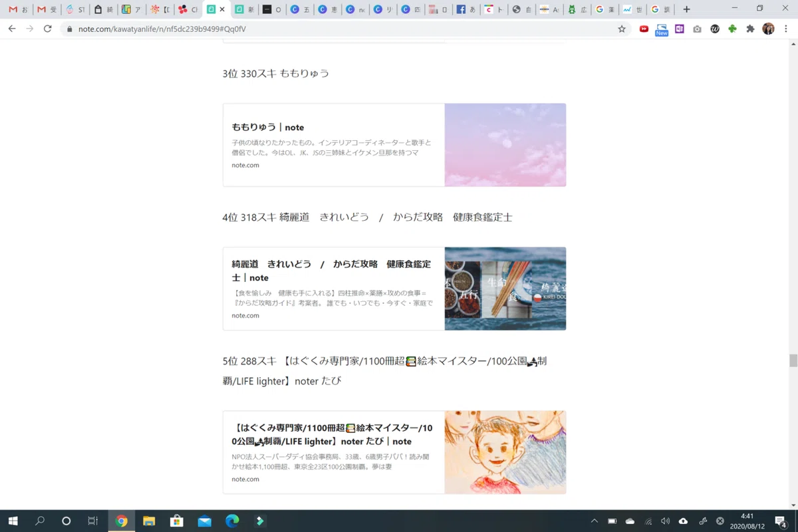Open File Explorer from the taskbar
The height and width of the screenshot is (532, 798).
pos(149,521)
